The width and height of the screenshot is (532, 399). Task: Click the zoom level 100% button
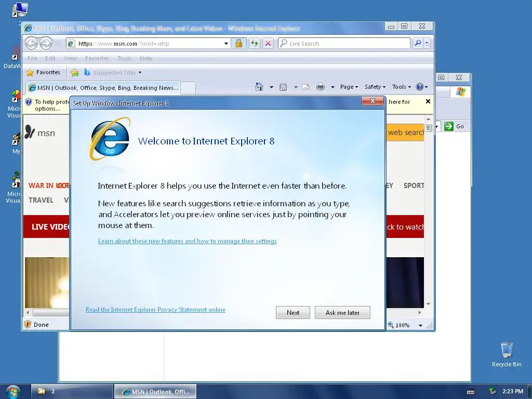click(x=398, y=325)
